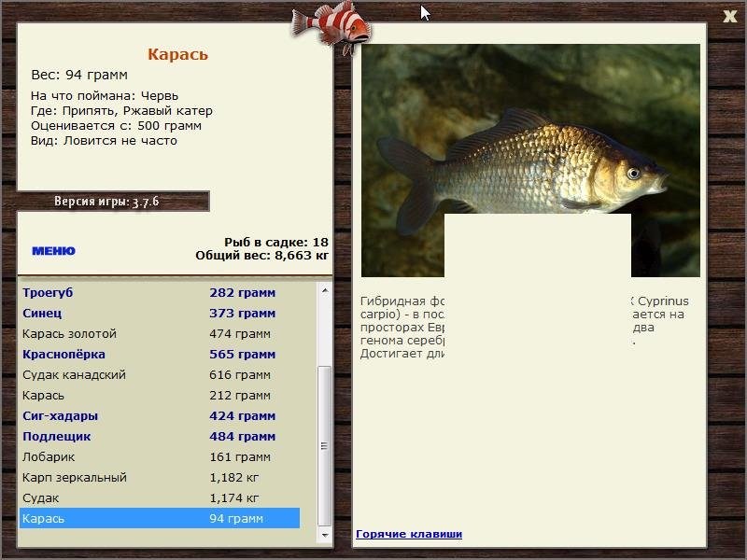Click the На что поймана: Червь line

[105, 96]
